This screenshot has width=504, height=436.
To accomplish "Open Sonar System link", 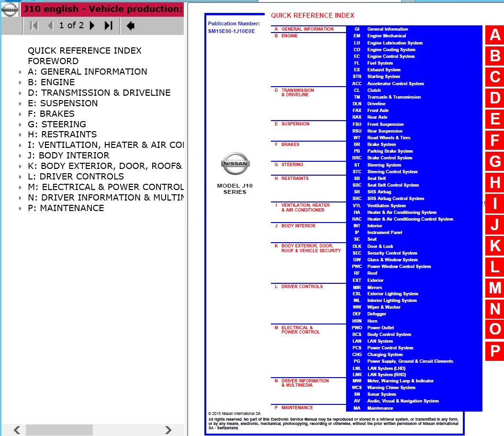I will 381,394.
